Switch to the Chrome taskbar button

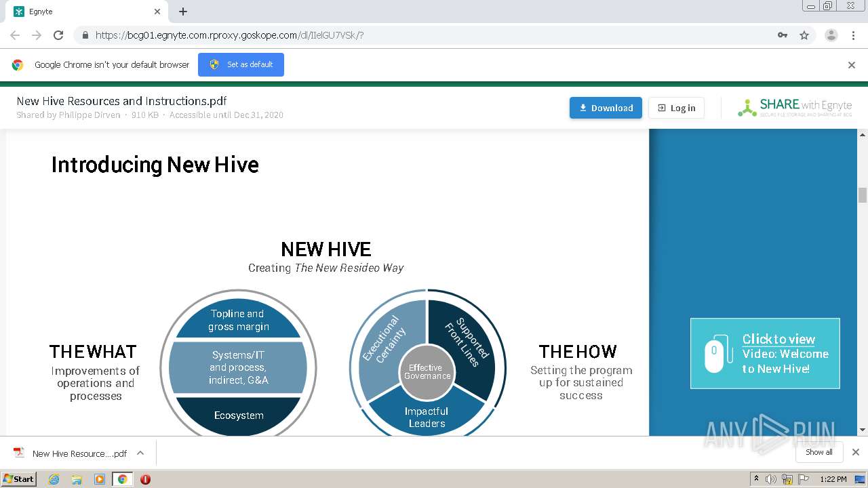123,479
